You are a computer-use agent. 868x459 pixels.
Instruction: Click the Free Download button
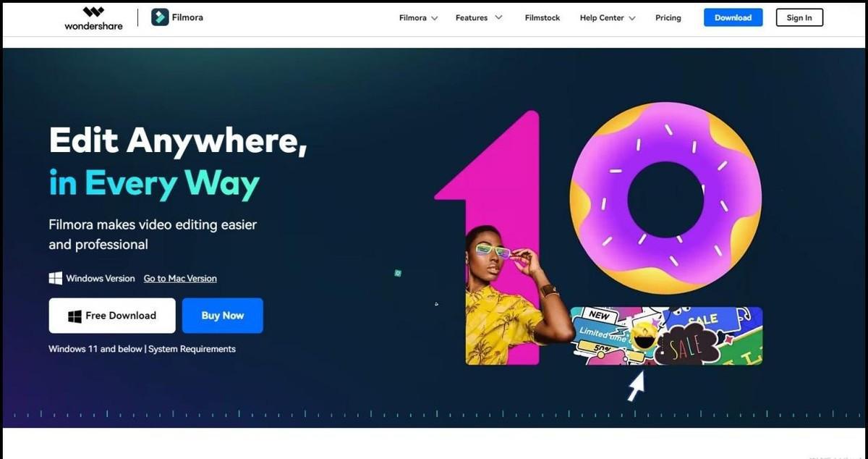[112, 316]
